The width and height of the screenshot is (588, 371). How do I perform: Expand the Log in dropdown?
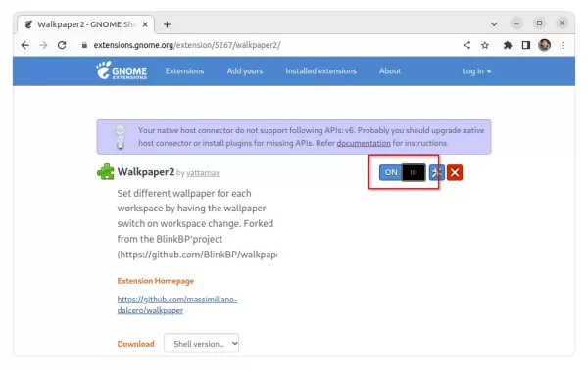point(476,71)
